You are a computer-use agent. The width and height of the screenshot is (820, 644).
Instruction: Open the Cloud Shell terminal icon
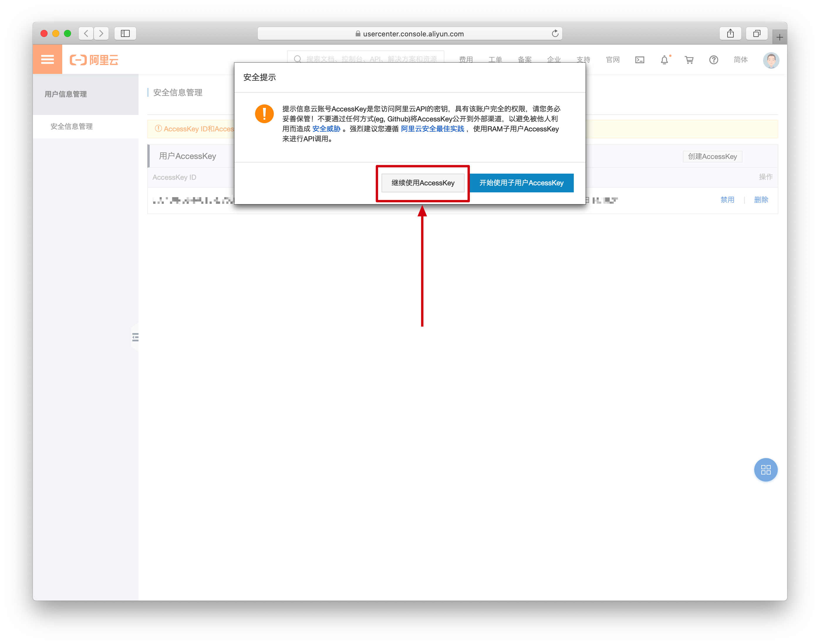[x=640, y=60]
